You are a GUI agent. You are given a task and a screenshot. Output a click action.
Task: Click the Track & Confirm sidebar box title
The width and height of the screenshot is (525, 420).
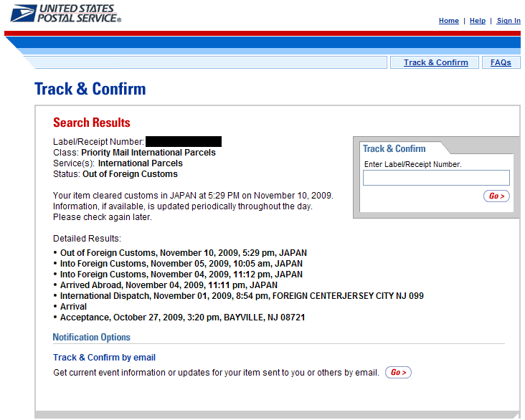(394, 148)
